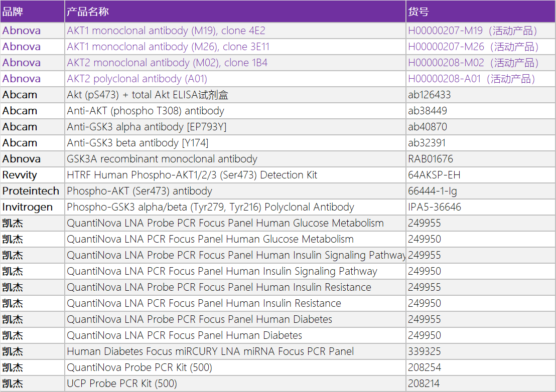Open the Abnova link beside AKT2 polyclonal antibody

[x=21, y=79]
